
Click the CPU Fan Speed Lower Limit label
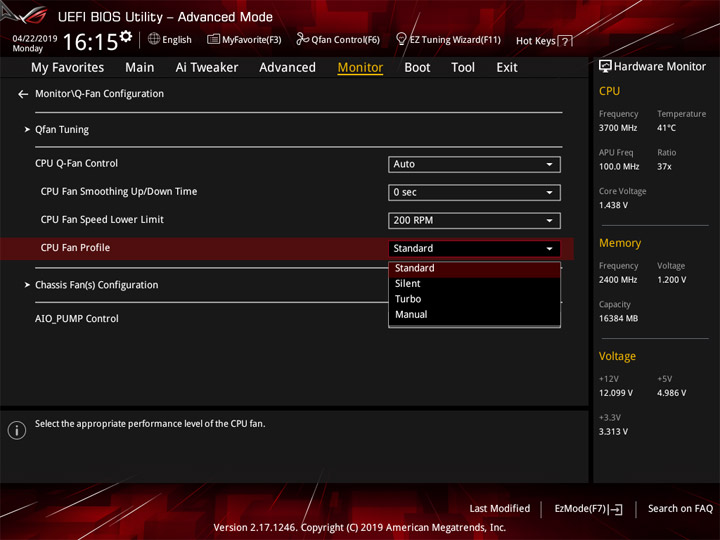102,219
